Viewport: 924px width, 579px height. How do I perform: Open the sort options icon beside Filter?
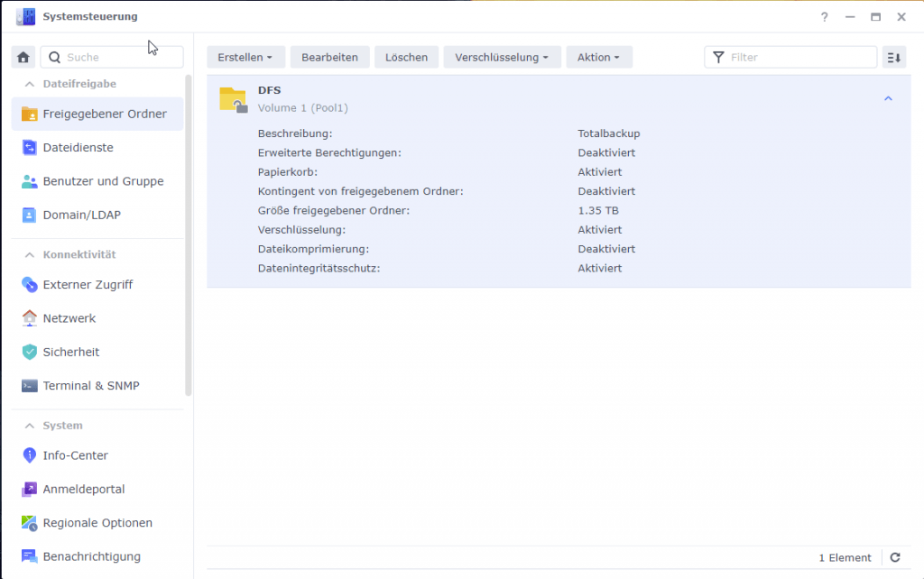click(x=893, y=57)
